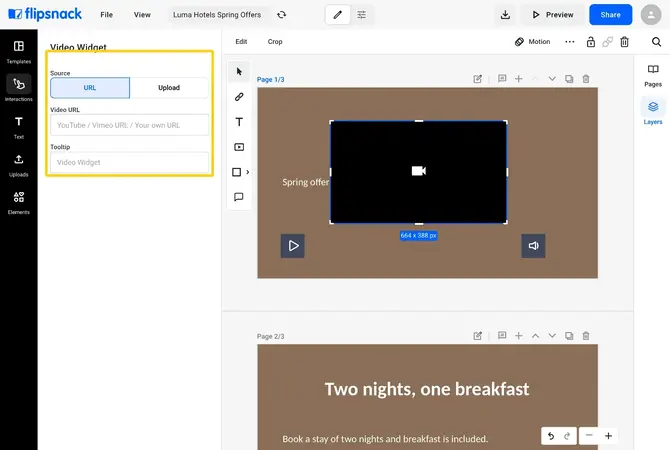This screenshot has width=670, height=450.
Task: Duplicate Page 2/3
Action: click(569, 336)
